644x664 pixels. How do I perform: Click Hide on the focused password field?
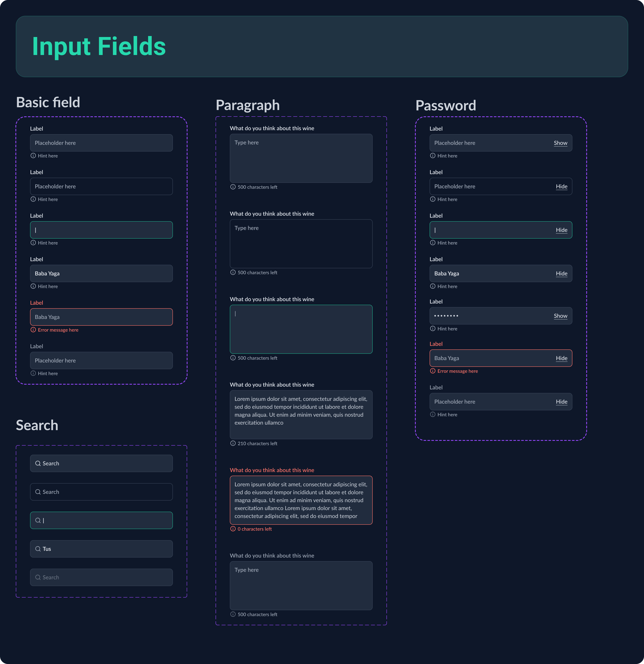561,230
